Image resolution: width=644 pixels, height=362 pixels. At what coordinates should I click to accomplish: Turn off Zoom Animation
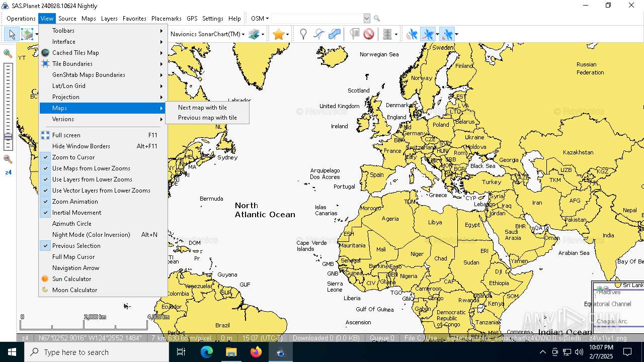coord(103,202)
